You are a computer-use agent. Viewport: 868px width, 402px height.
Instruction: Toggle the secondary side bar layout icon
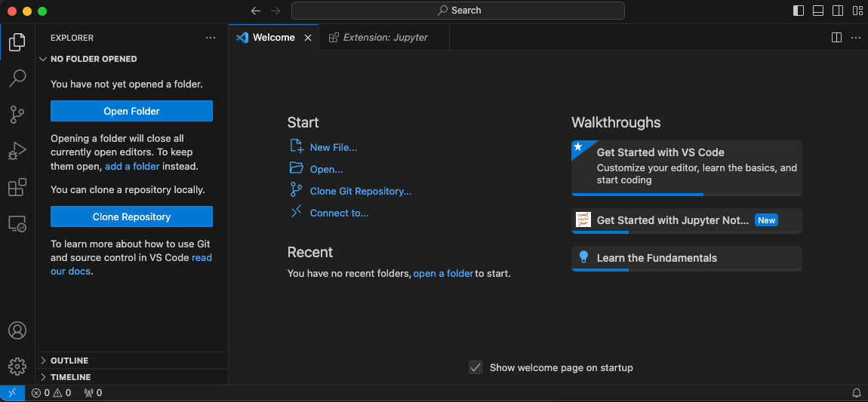[x=838, y=11]
